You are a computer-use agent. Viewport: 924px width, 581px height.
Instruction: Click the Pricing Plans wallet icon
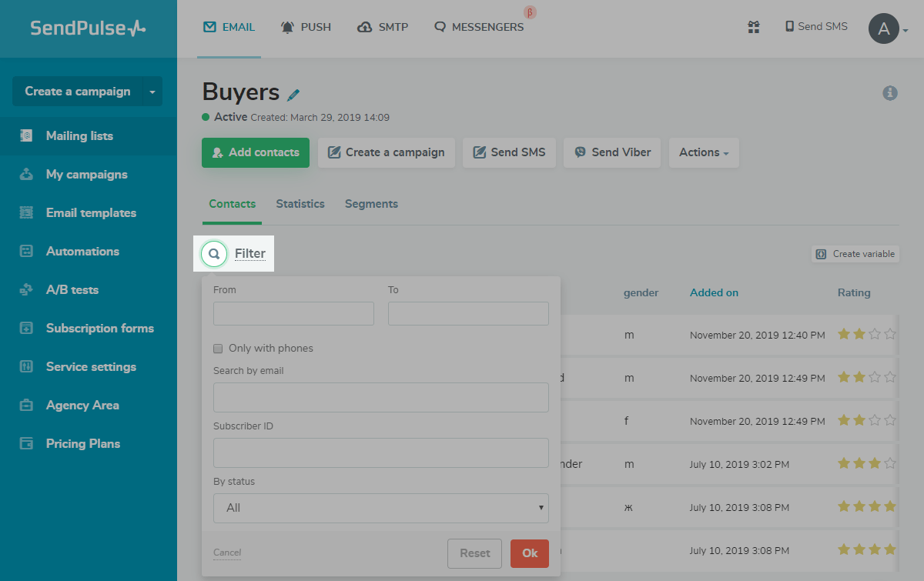[x=26, y=443]
